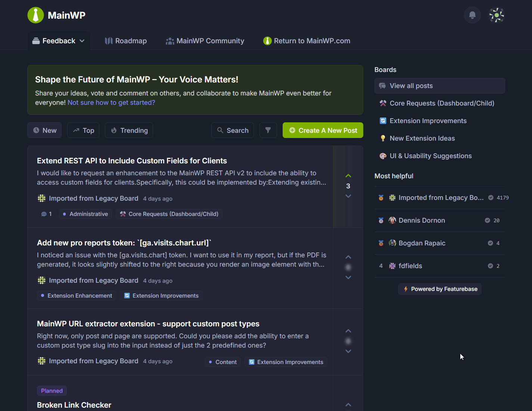
Task: Click the 'Boards' heading
Action: [385, 70]
